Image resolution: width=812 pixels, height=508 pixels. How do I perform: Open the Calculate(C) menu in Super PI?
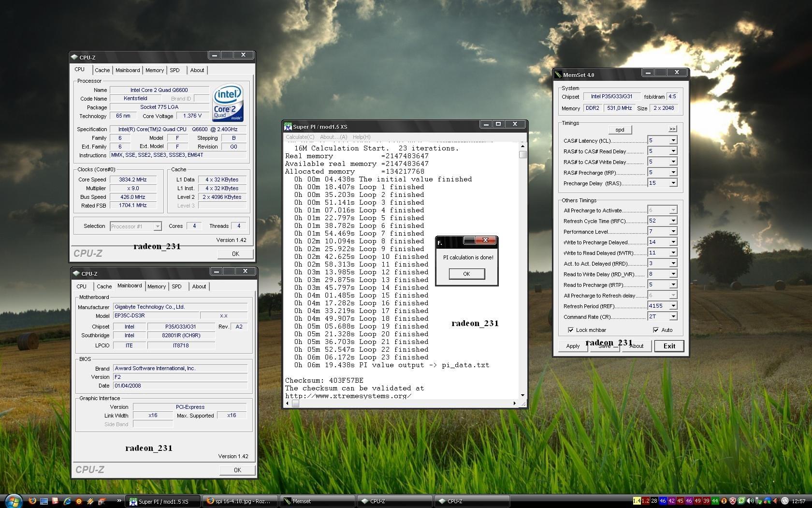(300, 137)
